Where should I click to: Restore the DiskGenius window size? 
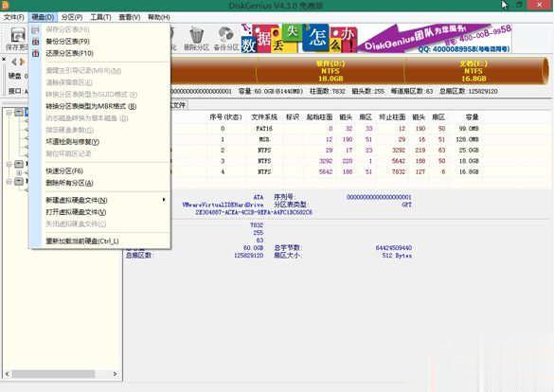(519, 5)
